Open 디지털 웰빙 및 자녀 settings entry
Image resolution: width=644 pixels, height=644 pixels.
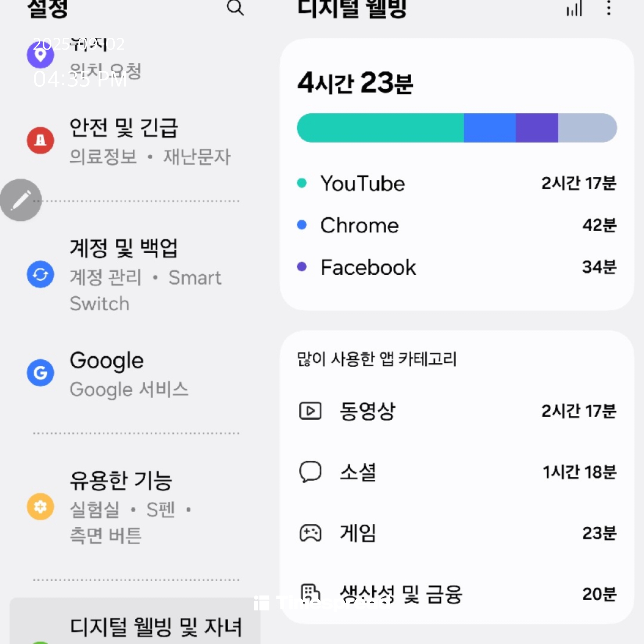pyautogui.click(x=135, y=621)
